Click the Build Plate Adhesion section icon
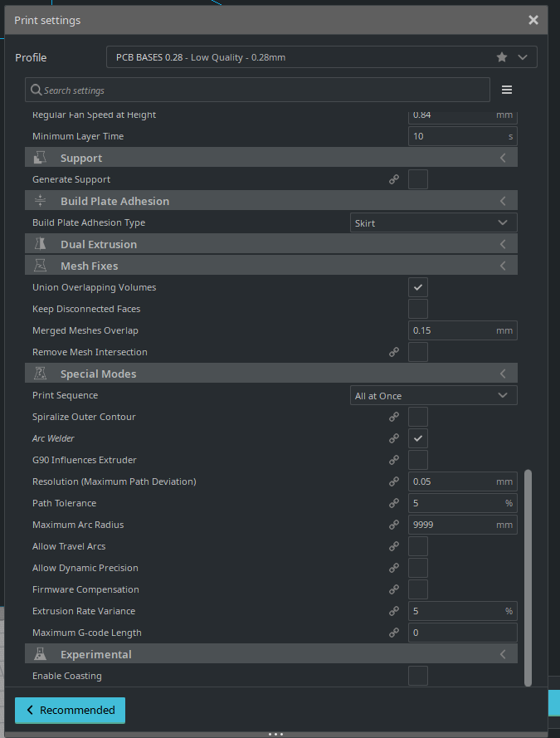Screen dimensions: 560x738 40,200
